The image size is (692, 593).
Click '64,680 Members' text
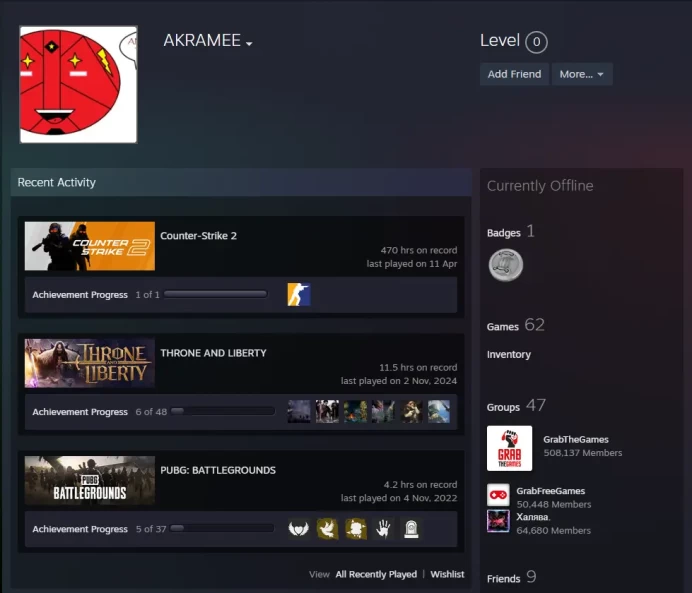[553, 530]
